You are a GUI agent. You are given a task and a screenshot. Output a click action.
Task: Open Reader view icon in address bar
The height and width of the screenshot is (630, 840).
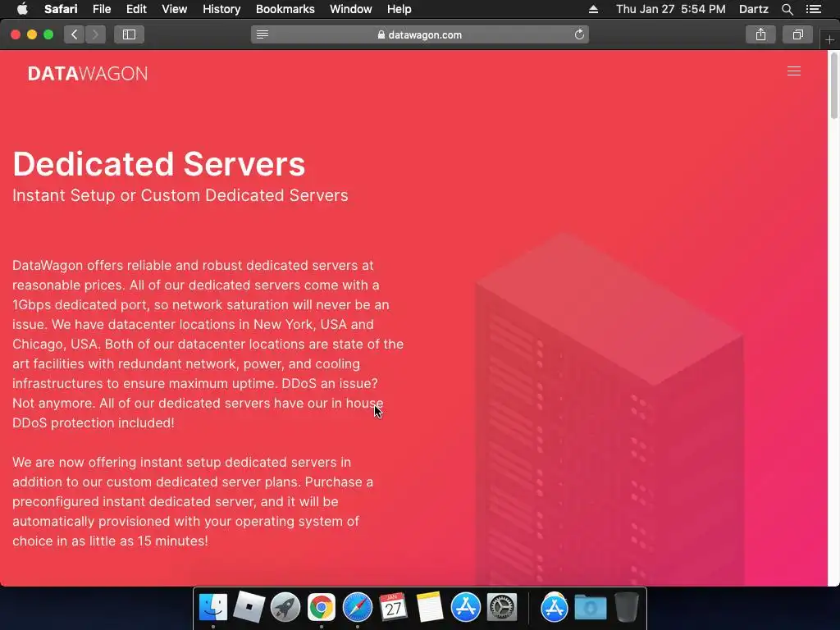click(x=262, y=34)
